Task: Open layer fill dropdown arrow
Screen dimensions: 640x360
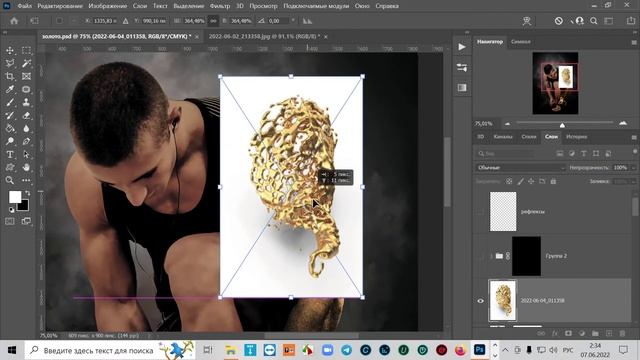Action: tap(633, 181)
